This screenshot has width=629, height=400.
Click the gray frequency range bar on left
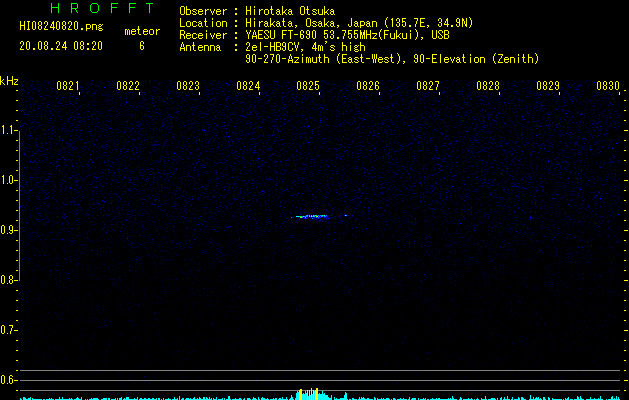(x=19, y=206)
